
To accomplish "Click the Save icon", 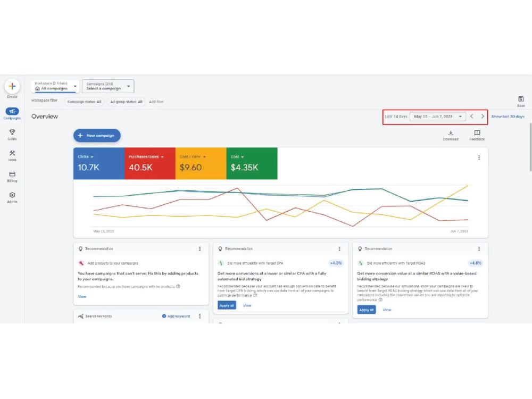I will point(521,99).
